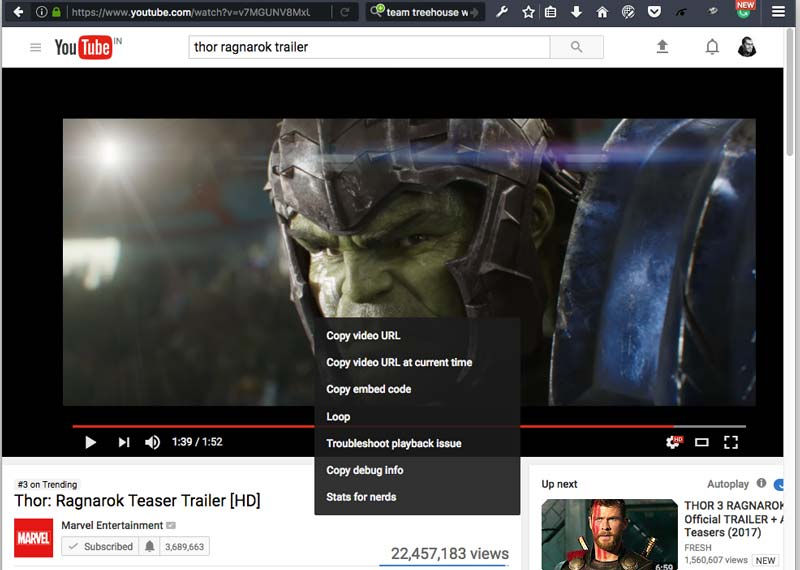Go back with the browser back arrow
Viewport: 800px width, 570px height.
click(18, 12)
